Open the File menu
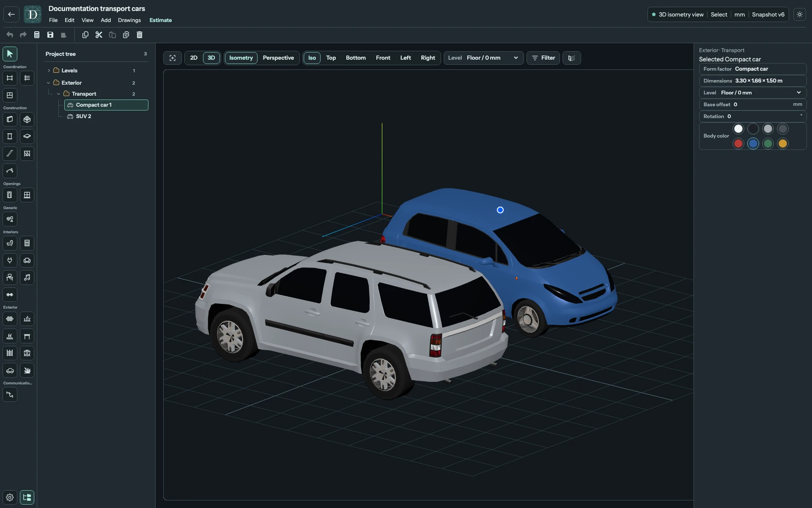Image resolution: width=812 pixels, height=508 pixels. pos(53,20)
